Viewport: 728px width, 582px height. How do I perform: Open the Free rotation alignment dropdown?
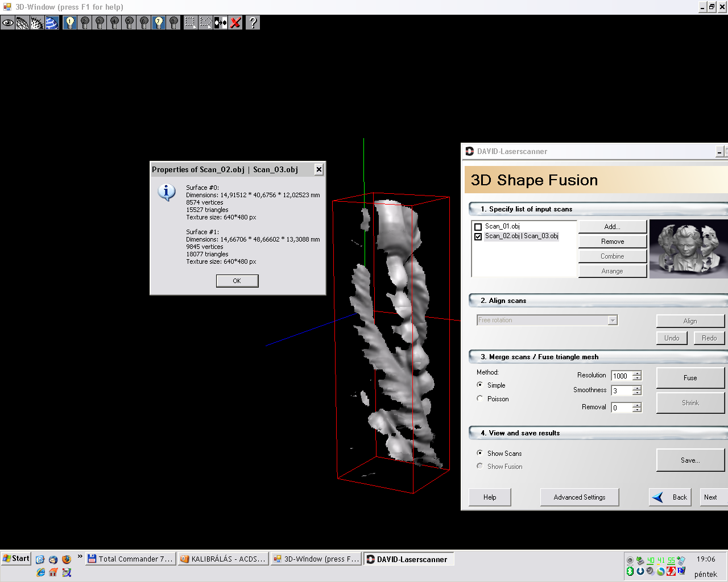tap(612, 321)
